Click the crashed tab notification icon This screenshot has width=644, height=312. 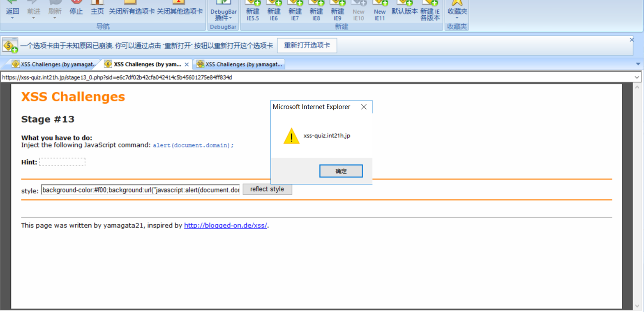click(x=10, y=45)
